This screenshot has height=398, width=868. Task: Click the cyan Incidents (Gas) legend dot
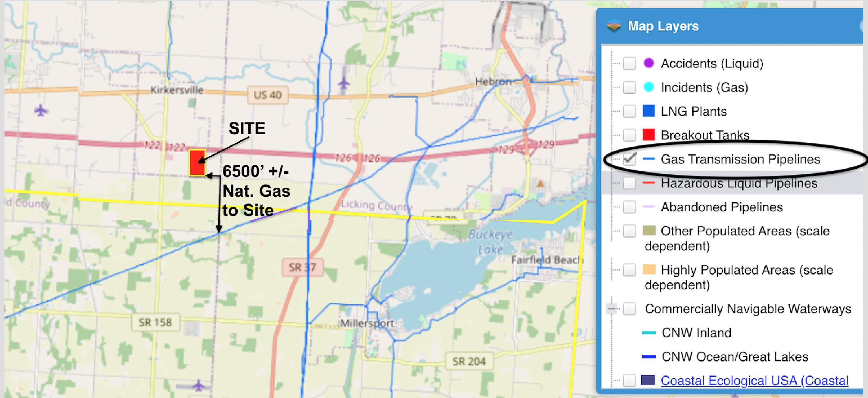649,87
